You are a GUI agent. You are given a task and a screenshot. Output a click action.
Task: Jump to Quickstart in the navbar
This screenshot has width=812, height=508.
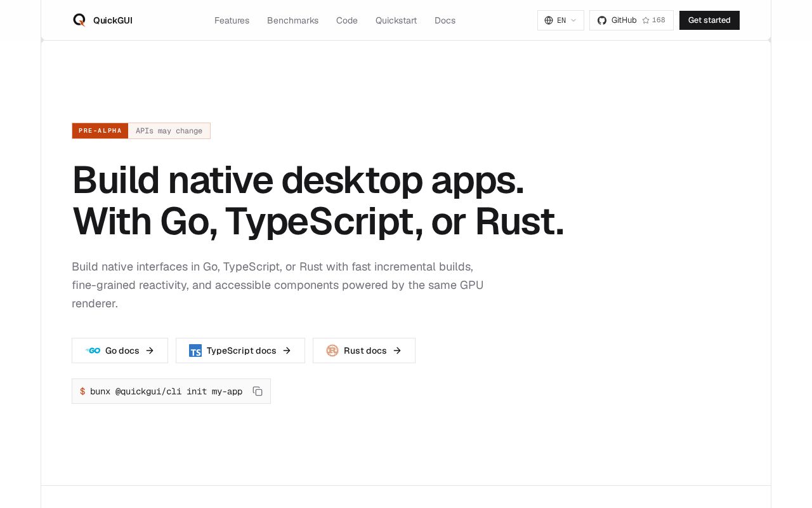click(396, 20)
